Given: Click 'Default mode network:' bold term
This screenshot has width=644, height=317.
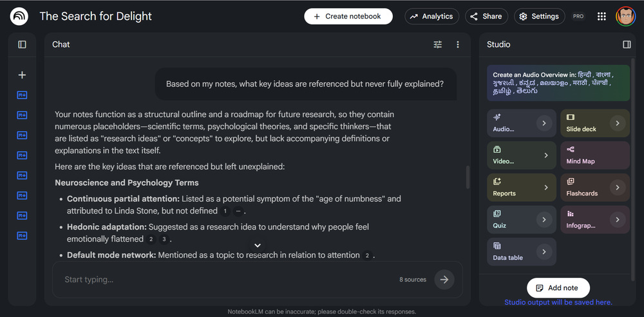Looking at the screenshot, I should point(111,255).
